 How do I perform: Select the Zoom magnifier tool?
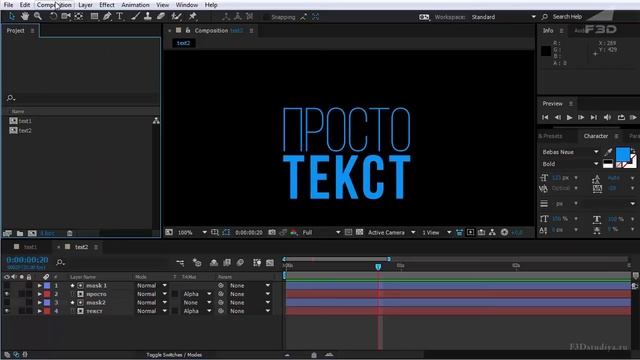38,16
